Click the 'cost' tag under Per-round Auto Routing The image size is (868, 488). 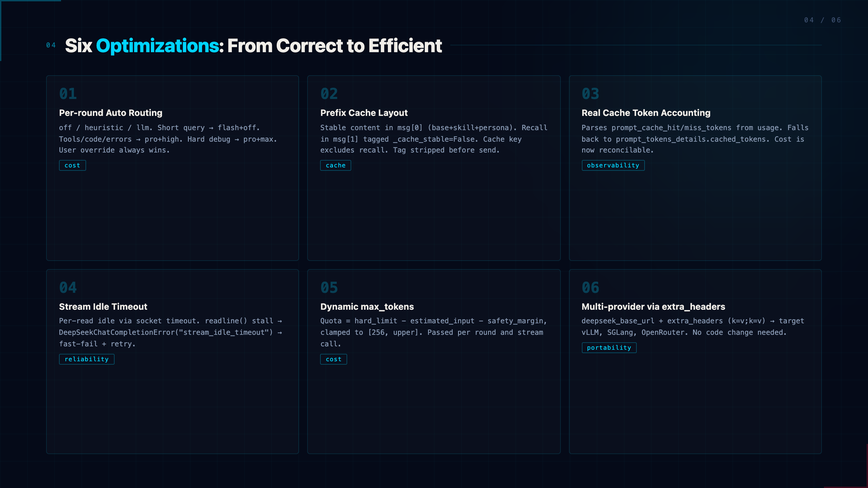click(x=73, y=165)
